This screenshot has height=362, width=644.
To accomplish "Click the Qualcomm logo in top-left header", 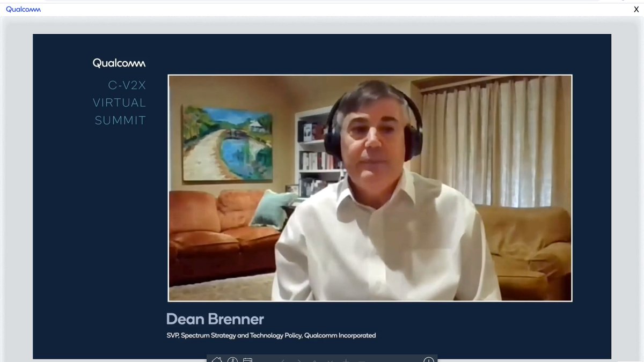I will point(23,9).
